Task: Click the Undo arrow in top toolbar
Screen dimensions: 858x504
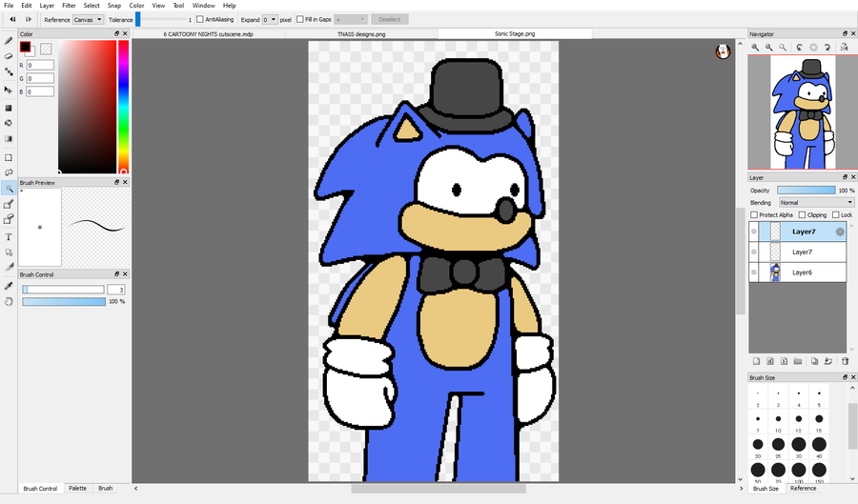Action: [x=12, y=20]
